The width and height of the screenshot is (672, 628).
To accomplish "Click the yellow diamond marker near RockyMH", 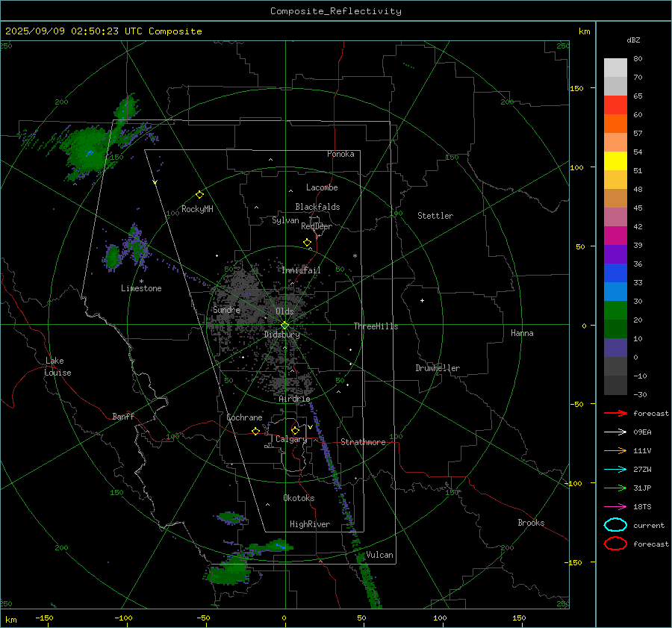I will pos(199,195).
